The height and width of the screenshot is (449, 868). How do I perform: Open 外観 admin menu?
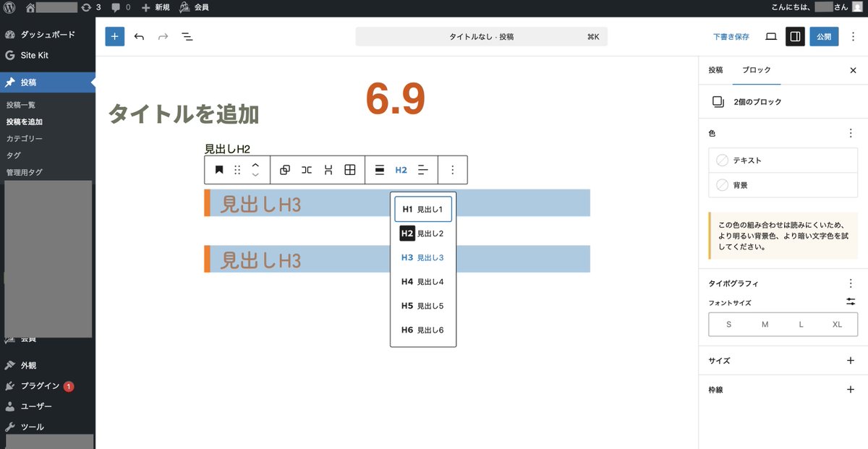pos(48,365)
